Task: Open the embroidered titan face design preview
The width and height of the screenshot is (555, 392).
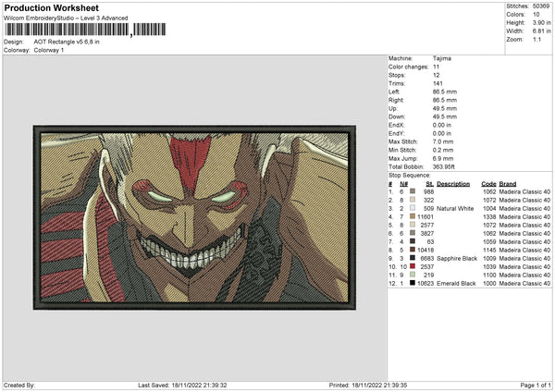Action: click(194, 217)
